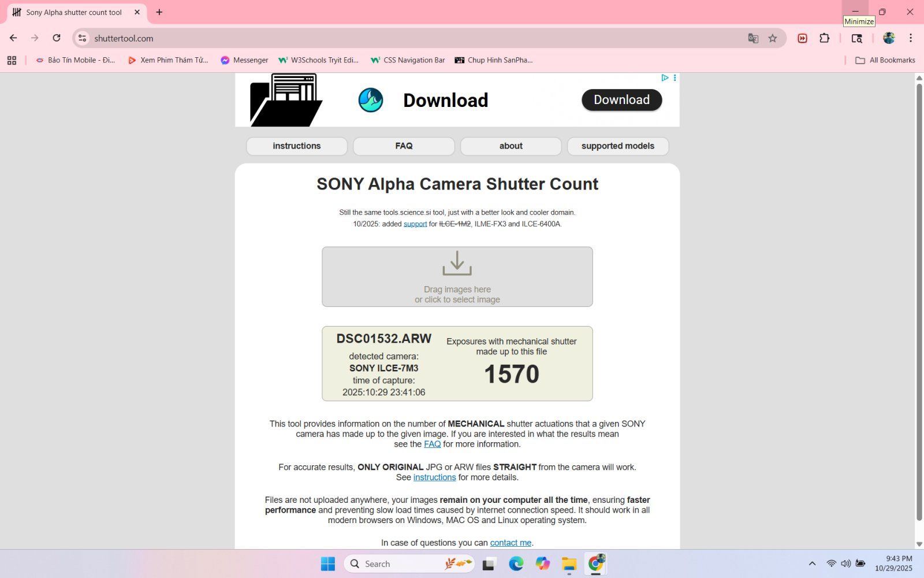
Task: Open the about tab
Action: 511,146
